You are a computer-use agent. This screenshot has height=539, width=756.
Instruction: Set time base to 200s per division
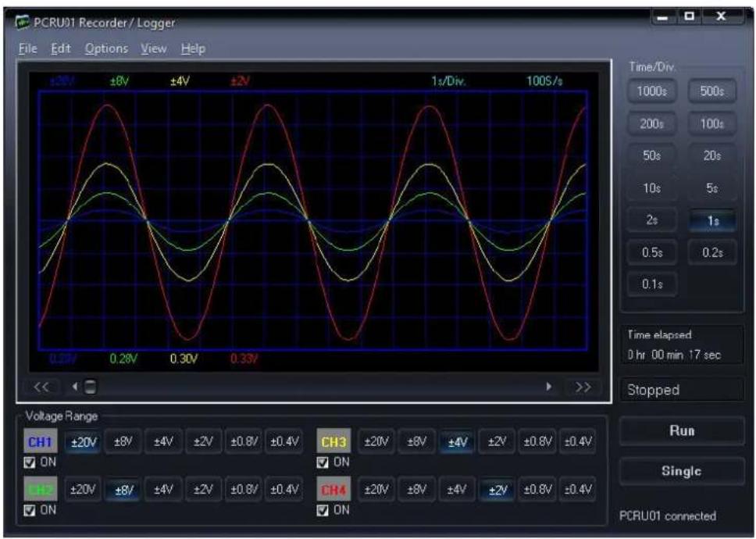pyautogui.click(x=652, y=123)
